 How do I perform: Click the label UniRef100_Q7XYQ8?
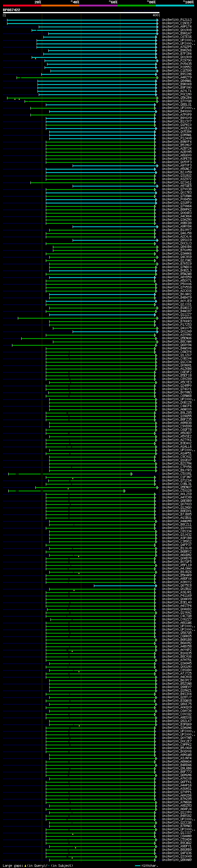(177, 101)
